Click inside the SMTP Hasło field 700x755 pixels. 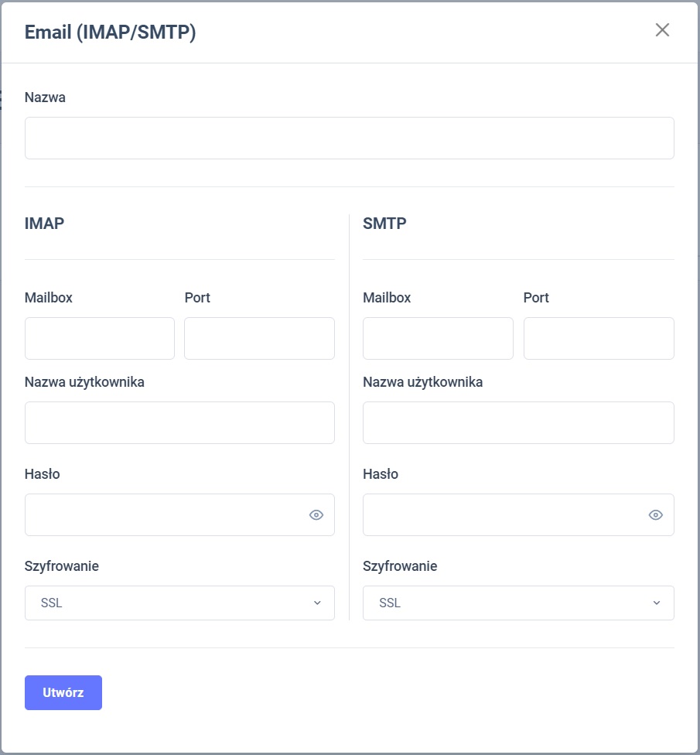(503, 515)
